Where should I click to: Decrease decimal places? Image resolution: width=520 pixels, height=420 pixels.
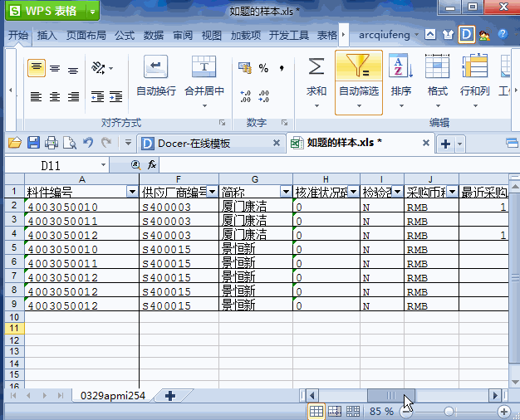click(263, 96)
